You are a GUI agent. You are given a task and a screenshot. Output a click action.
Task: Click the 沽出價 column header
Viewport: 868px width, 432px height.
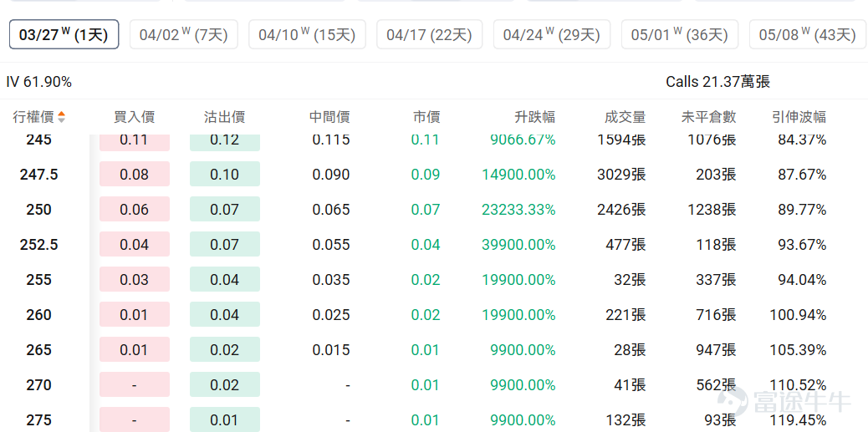coord(224,117)
